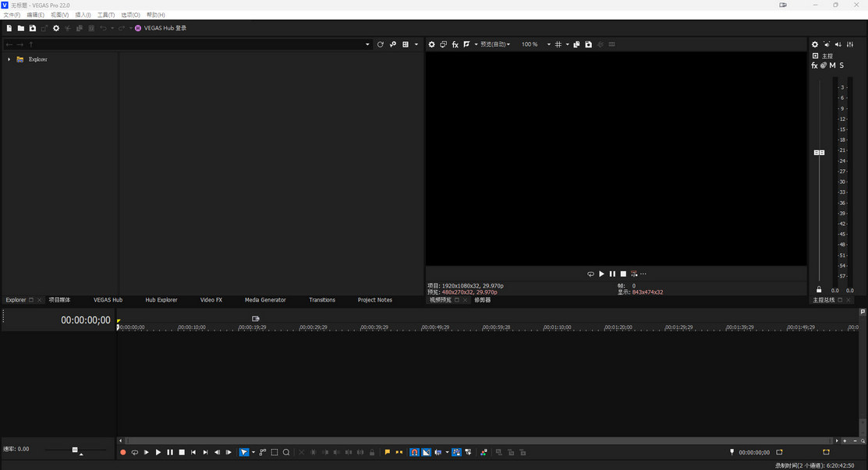Select the Zoom magnifier tool in timeline toolbar
The image size is (868, 470).
[286, 452]
